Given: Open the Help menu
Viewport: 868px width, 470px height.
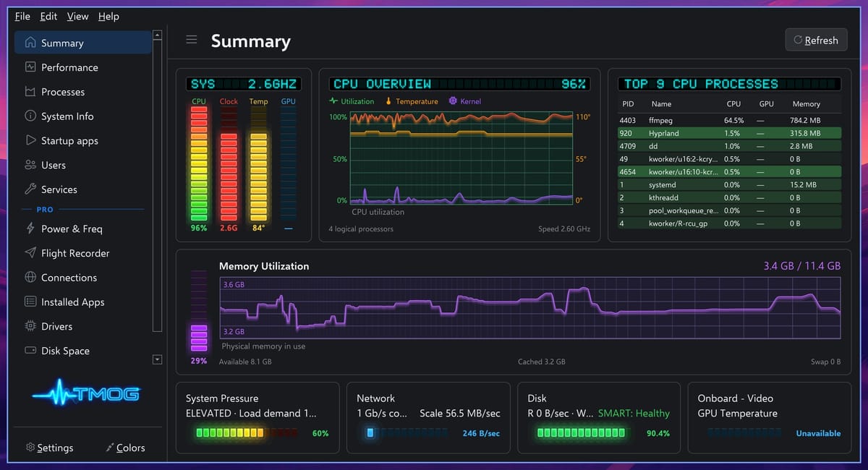Looking at the screenshot, I should (x=109, y=16).
